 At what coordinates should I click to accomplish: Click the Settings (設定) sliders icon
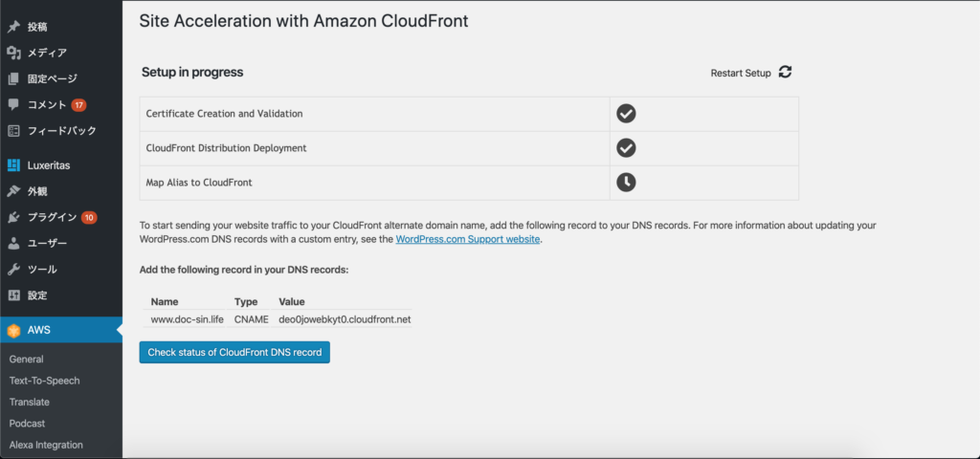(13, 295)
